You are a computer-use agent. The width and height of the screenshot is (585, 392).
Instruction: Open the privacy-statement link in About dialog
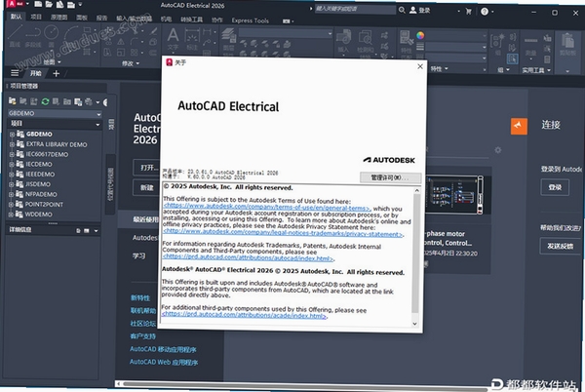[283, 233]
